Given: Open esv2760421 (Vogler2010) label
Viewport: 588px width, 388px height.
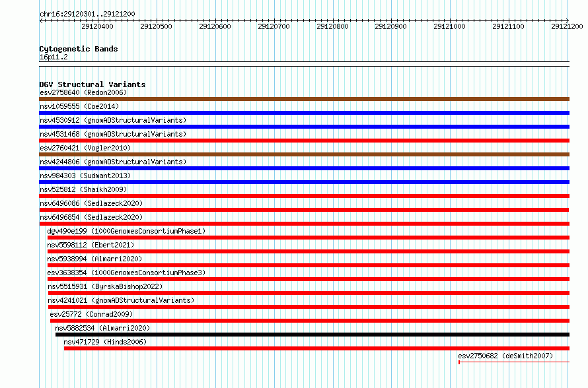Looking at the screenshot, I should 85,148.
